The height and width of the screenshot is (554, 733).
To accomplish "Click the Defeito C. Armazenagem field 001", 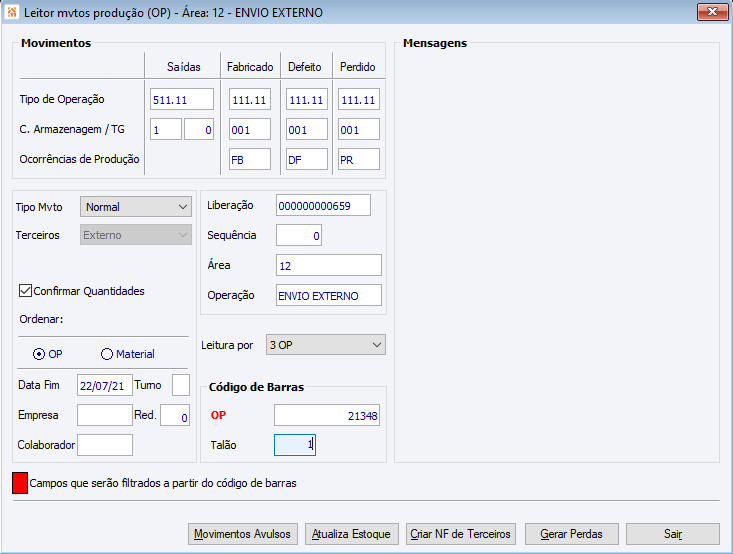I will point(307,130).
